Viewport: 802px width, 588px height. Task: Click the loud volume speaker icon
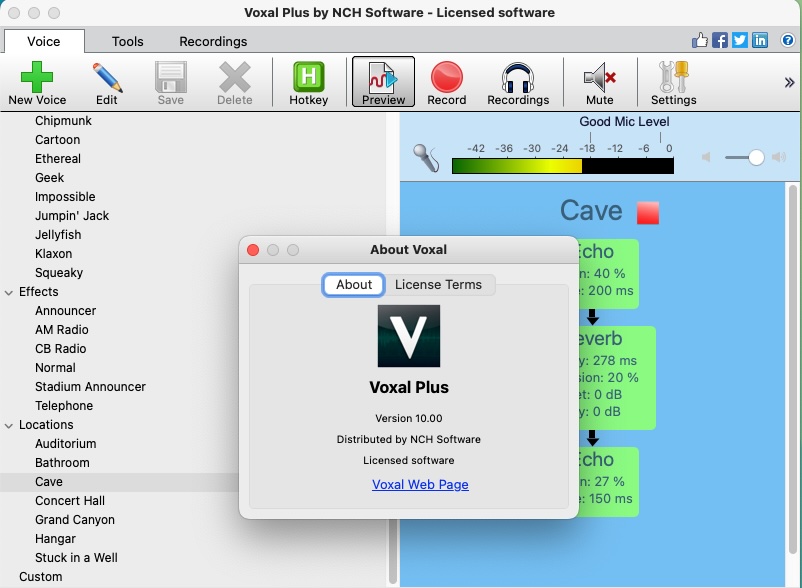pos(779,157)
